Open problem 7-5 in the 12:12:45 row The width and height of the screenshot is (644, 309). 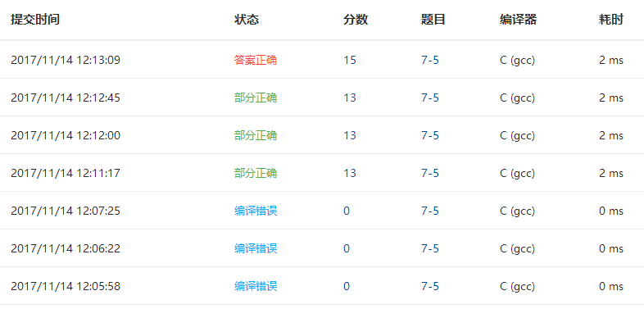pyautogui.click(x=430, y=98)
